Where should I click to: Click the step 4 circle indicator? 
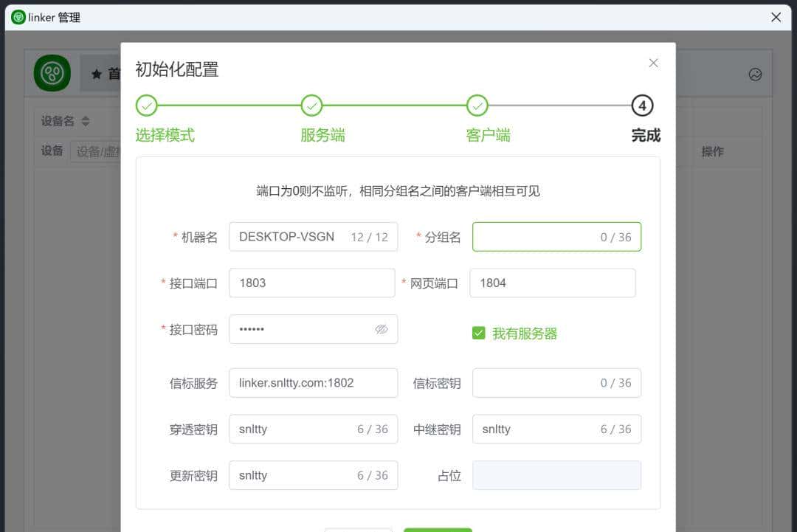click(642, 106)
